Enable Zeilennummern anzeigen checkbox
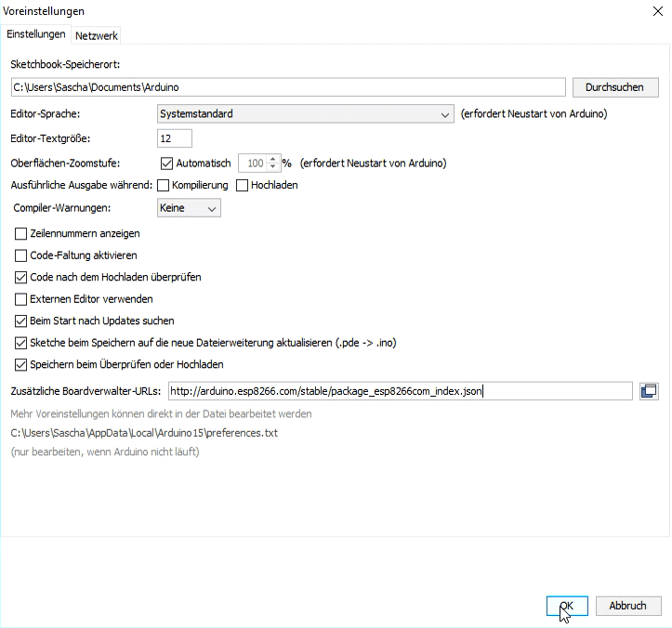Image resolution: width=672 pixels, height=628 pixels. coord(21,232)
